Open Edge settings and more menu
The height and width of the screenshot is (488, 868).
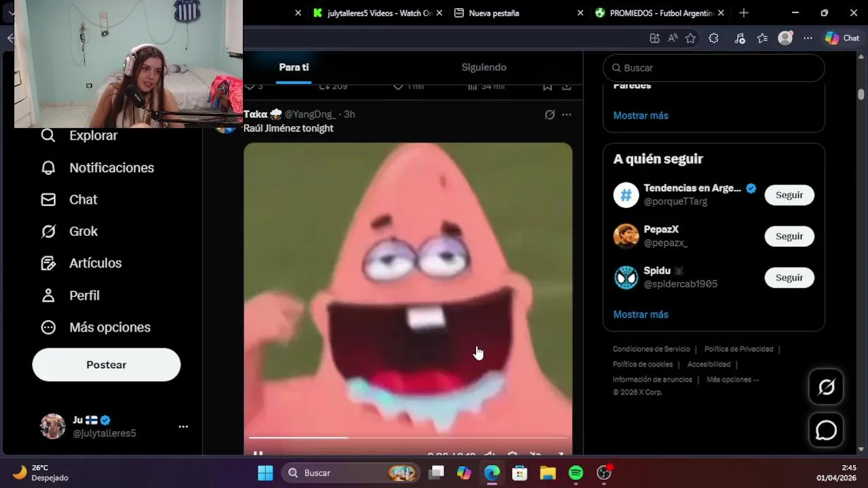tap(808, 39)
